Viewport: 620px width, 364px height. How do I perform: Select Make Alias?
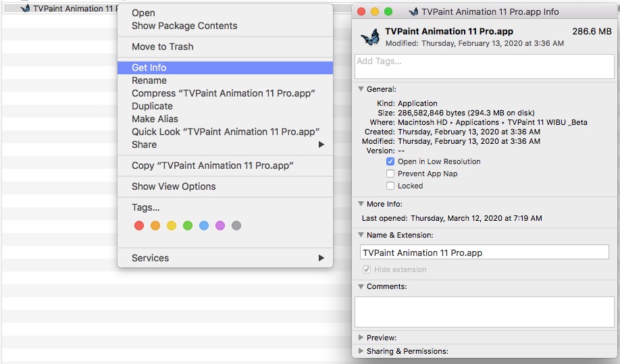225,119
